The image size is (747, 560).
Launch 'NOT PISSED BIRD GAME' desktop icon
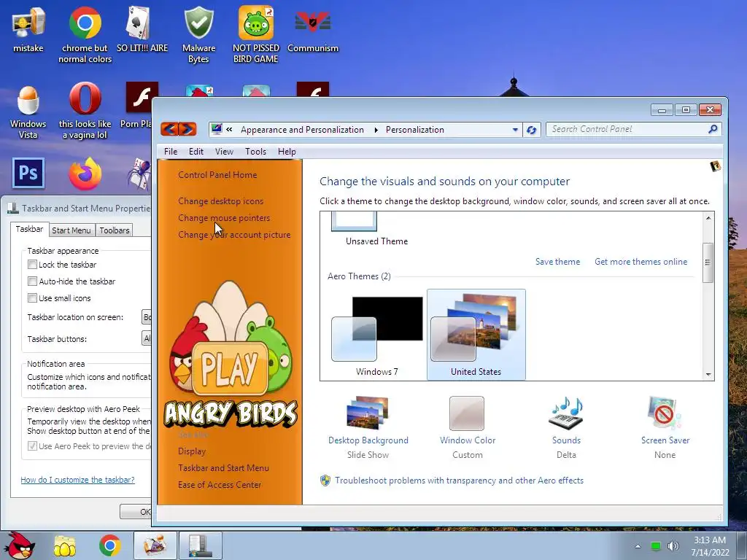coord(256,35)
